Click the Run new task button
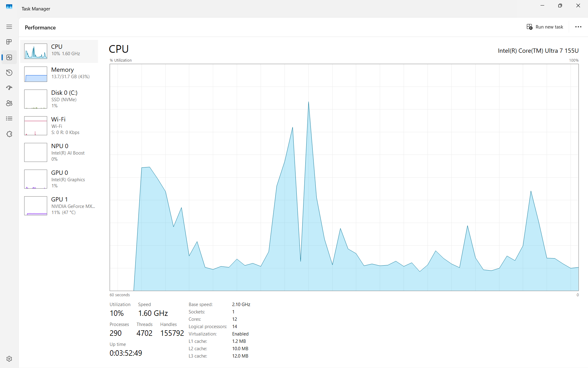Image resolution: width=588 pixels, height=368 pixels. (545, 27)
